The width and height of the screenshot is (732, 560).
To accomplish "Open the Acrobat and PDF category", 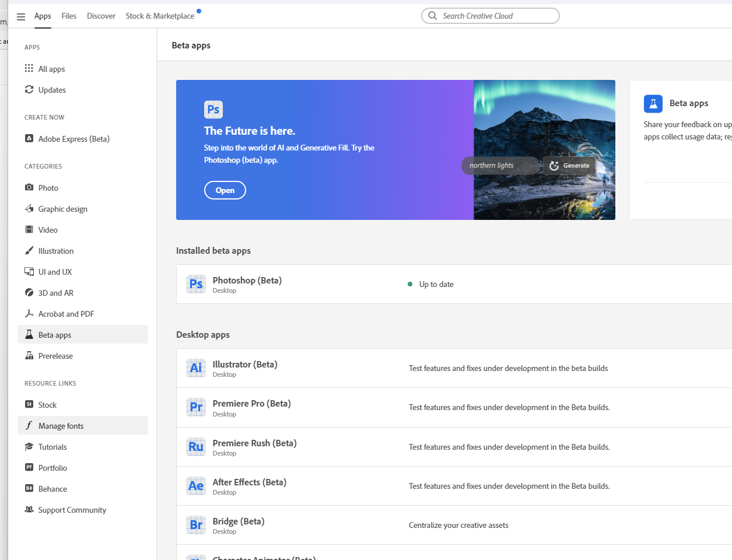I will 65,313.
